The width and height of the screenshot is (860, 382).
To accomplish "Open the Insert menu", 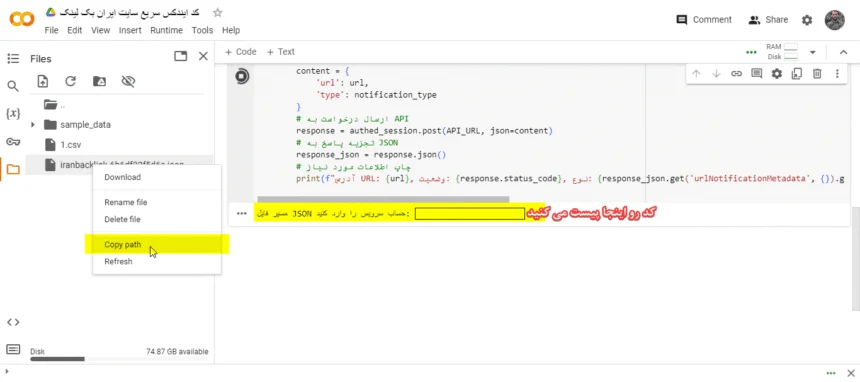I will tap(130, 30).
